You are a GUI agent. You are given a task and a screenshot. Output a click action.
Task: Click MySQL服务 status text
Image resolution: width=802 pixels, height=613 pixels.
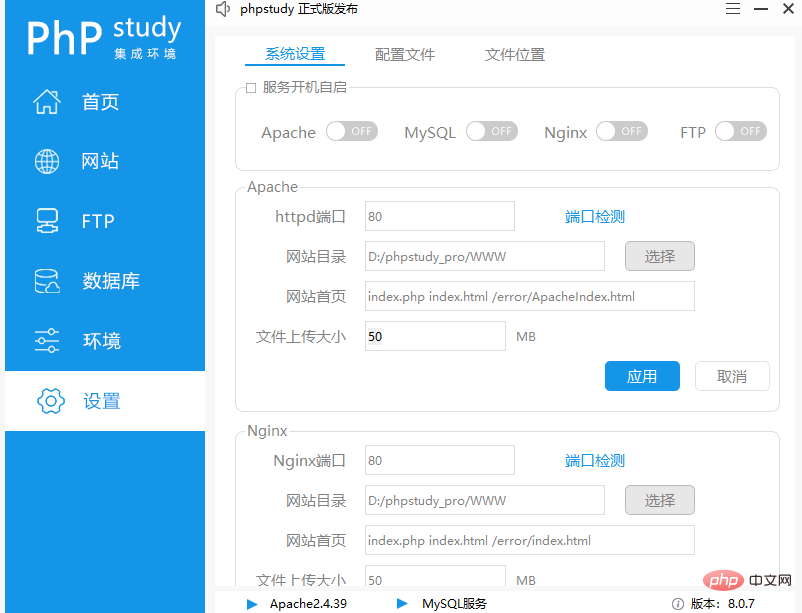[455, 604]
